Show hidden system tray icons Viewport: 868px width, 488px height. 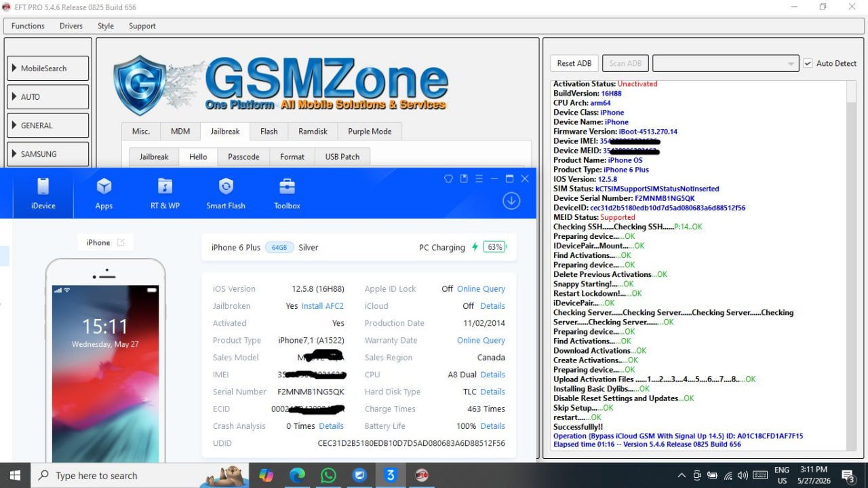click(x=682, y=475)
